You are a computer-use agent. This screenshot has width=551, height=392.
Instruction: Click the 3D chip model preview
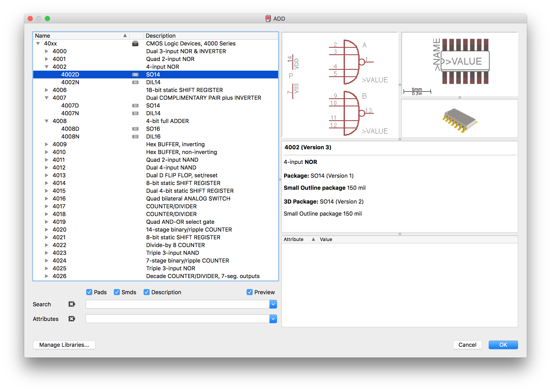[x=459, y=120]
